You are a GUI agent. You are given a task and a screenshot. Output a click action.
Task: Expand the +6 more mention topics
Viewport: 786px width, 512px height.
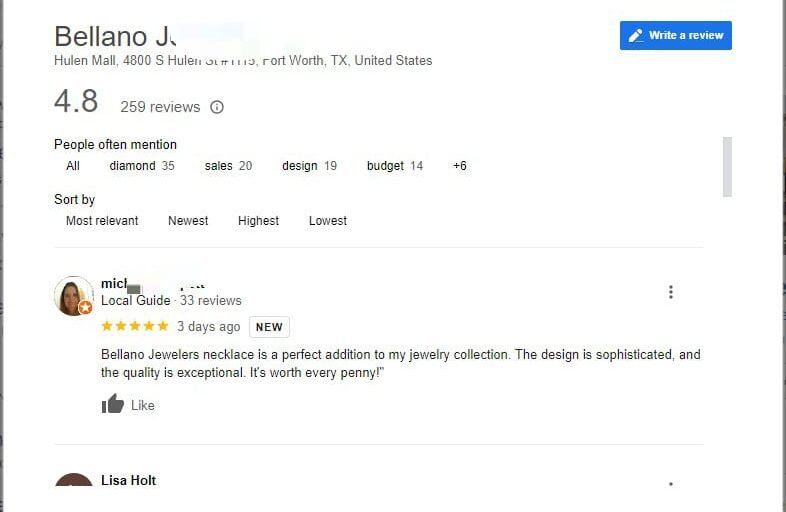(460, 166)
